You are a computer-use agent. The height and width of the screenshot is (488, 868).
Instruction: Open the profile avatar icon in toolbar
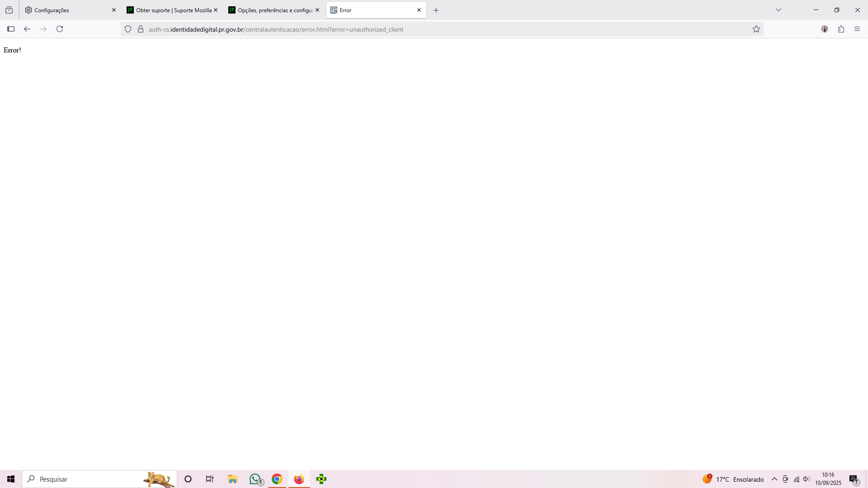point(825,29)
